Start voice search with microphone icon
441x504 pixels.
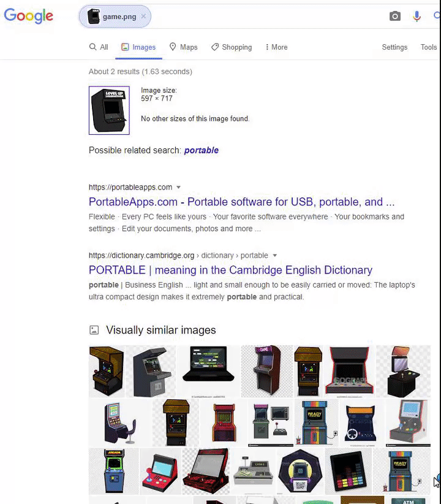pos(417,16)
